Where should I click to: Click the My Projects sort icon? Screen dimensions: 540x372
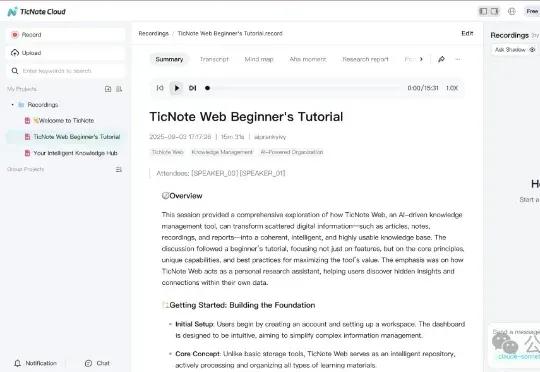coord(119,89)
